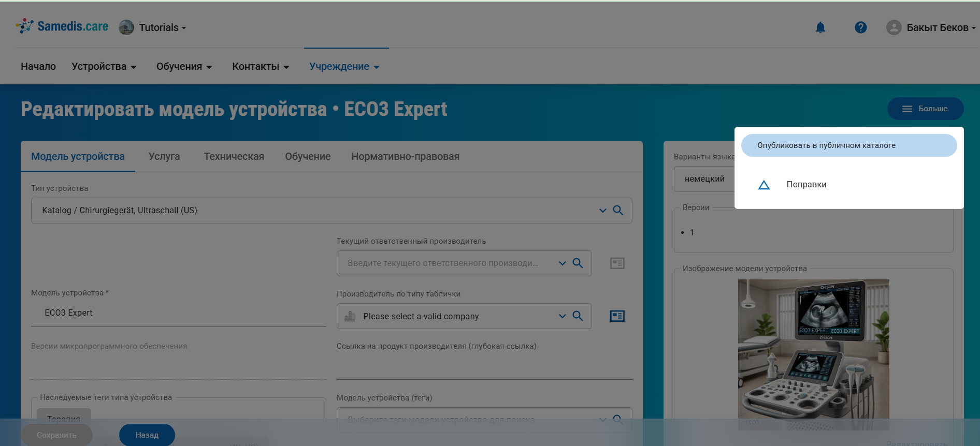This screenshot has height=446, width=980.
Task: Click the Tutorials globe avatar
Action: [126, 27]
